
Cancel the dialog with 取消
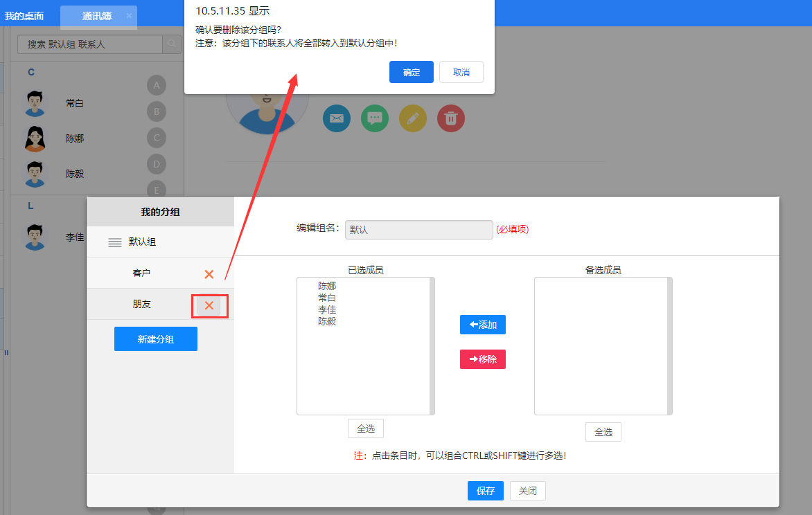click(461, 72)
